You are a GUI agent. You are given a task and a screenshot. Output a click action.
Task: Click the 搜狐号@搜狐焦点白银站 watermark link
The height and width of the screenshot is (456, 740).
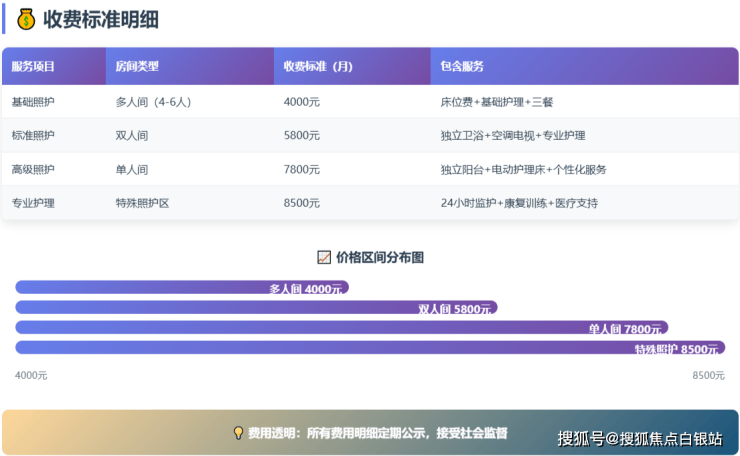click(x=640, y=438)
